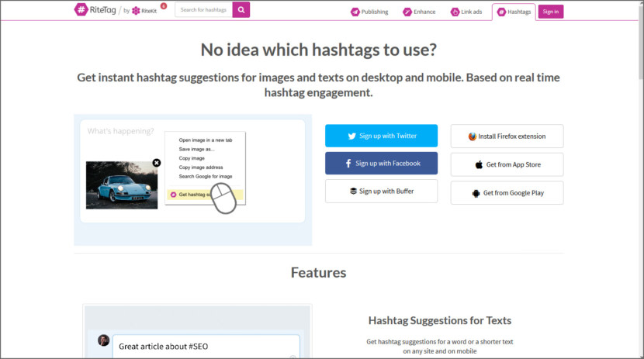
Task: Open the RiteKit flower logo link
Action: [x=144, y=11]
